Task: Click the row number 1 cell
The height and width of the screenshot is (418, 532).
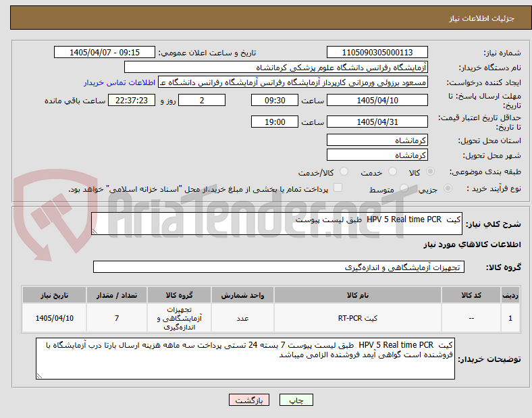Action: [510, 318]
